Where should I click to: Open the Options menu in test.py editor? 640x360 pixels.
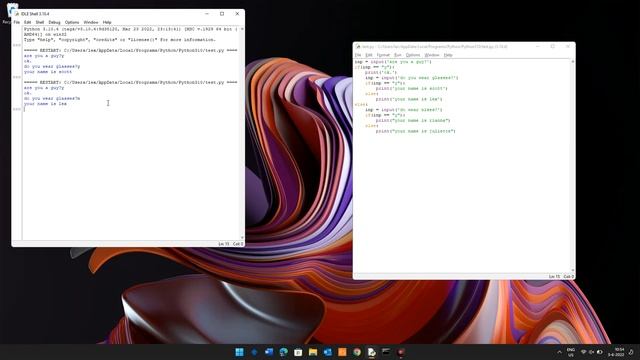coord(413,55)
